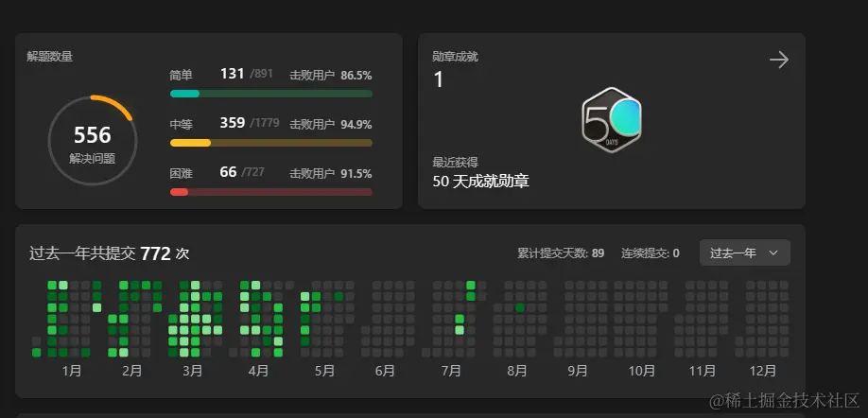Image resolution: width=868 pixels, height=418 pixels.
Task: Click the yellow 中等 progress bar
Action: click(x=271, y=143)
